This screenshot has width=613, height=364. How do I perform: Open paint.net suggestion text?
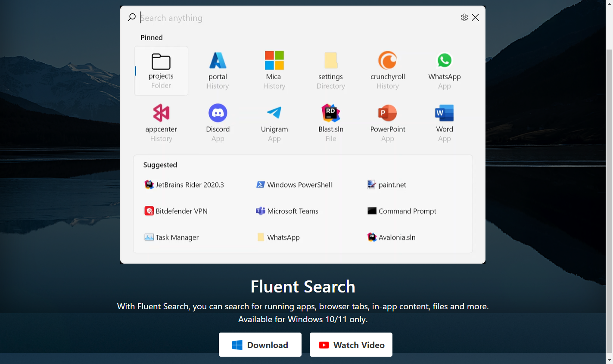[x=392, y=185]
